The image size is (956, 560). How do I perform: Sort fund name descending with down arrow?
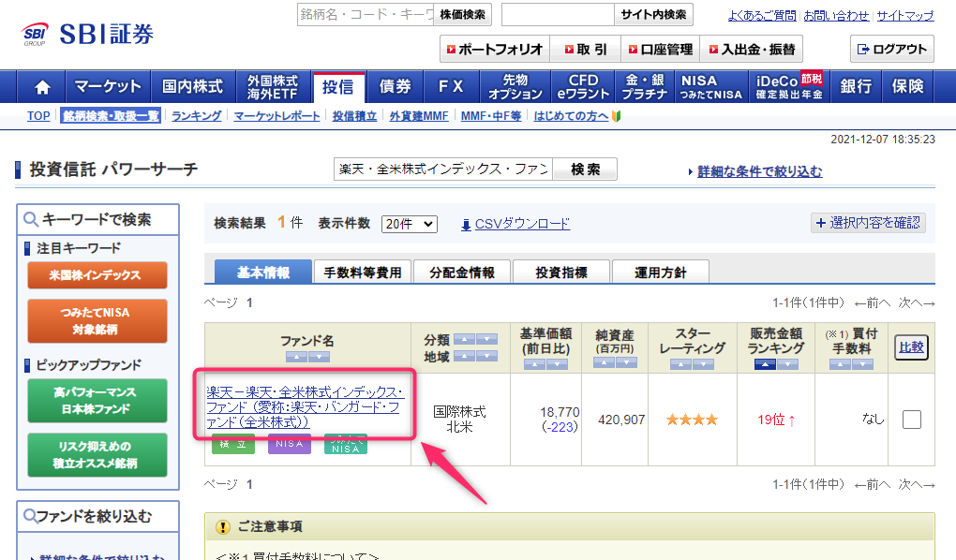319,357
